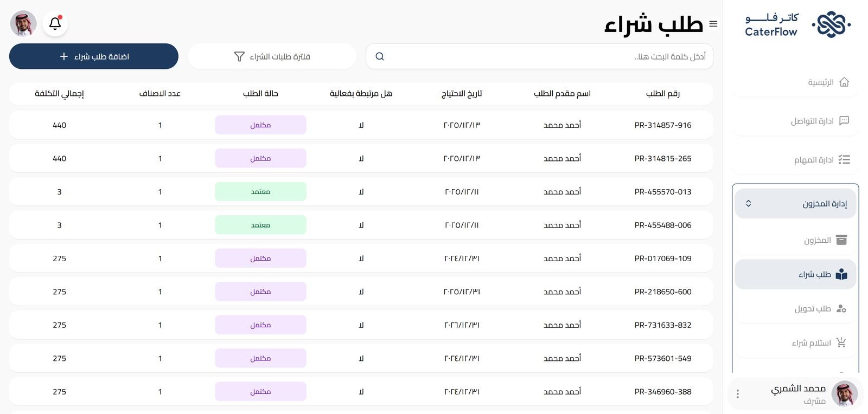Click the filter funnel icon
The height and width of the screenshot is (414, 868).
coord(239,56)
